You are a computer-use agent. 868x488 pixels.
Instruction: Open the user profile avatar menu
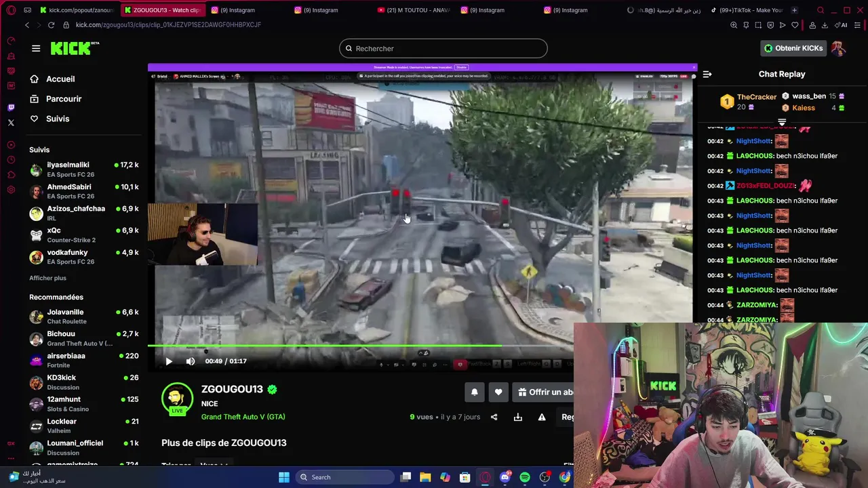[839, 48]
